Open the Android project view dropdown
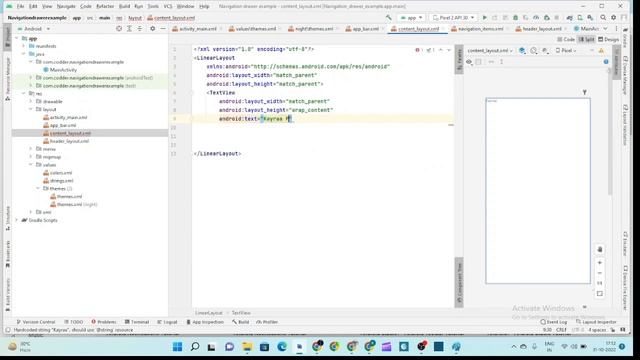This screenshot has width=640, height=360. (34, 29)
